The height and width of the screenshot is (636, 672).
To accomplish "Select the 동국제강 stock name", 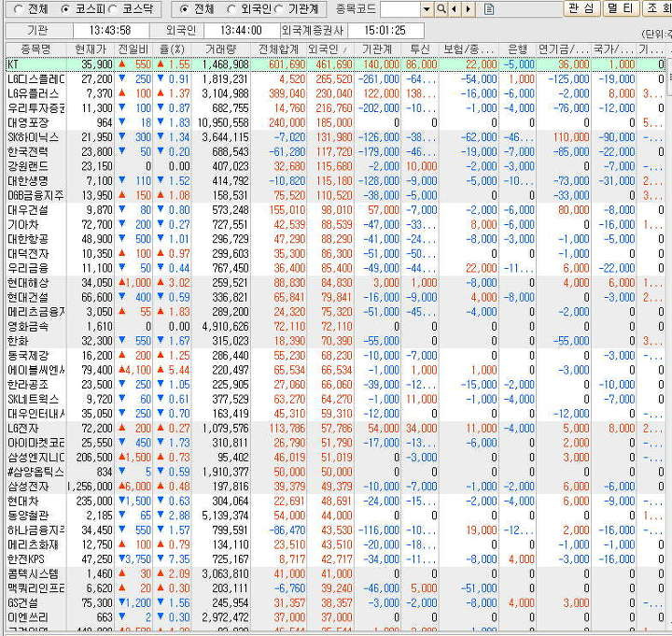I will point(28,356).
